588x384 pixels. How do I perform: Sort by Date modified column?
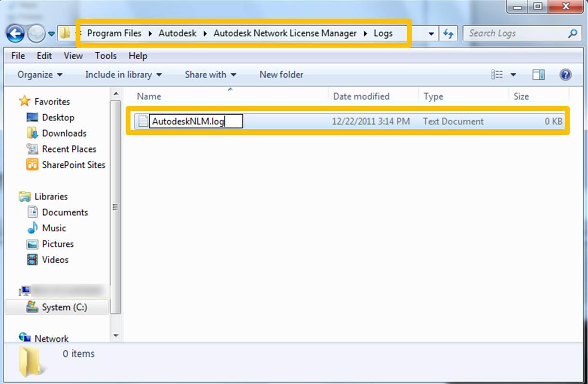[x=373, y=96]
